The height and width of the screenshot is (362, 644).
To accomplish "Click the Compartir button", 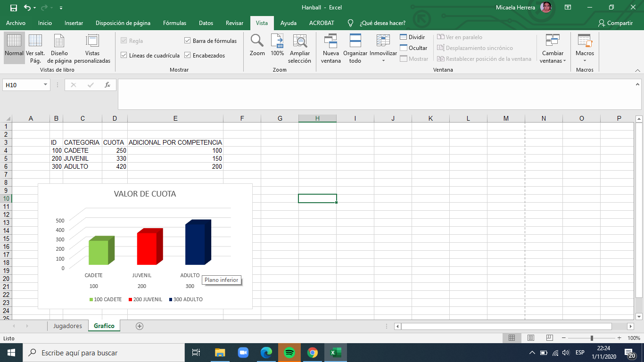I will point(615,23).
